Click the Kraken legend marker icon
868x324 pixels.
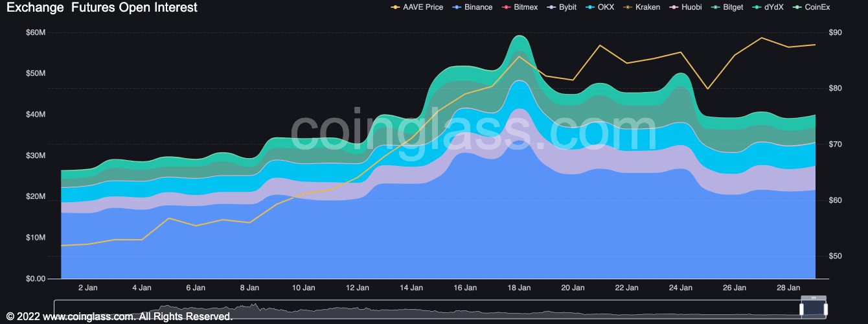click(x=626, y=7)
